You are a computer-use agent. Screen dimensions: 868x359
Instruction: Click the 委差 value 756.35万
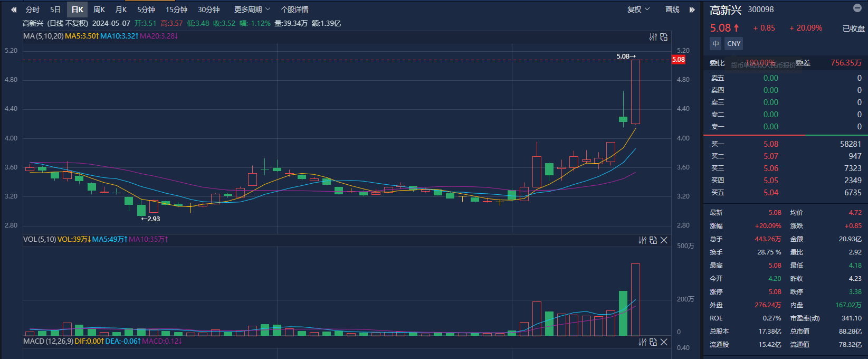[846, 63]
